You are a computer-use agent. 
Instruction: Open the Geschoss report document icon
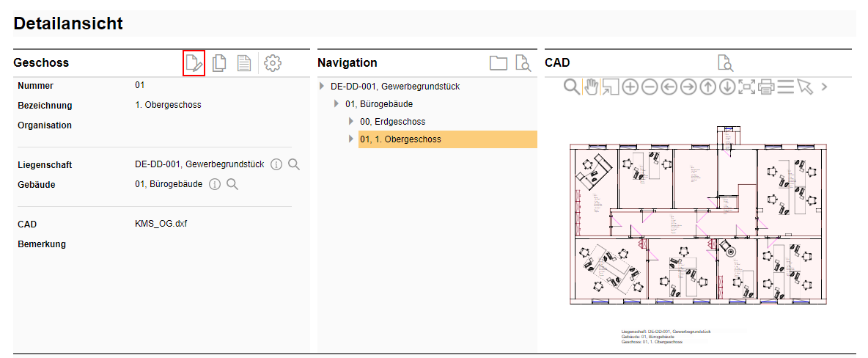[x=243, y=63]
